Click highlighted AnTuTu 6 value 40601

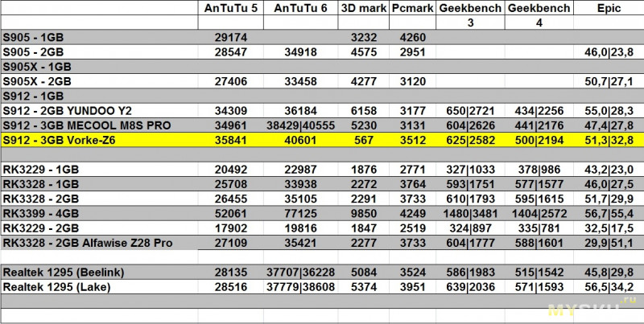300,140
